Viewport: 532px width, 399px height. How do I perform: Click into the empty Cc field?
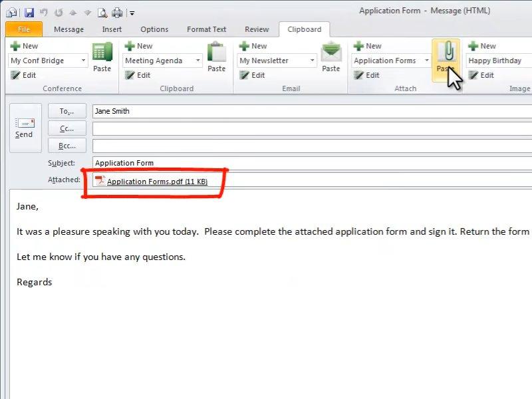[312, 128]
